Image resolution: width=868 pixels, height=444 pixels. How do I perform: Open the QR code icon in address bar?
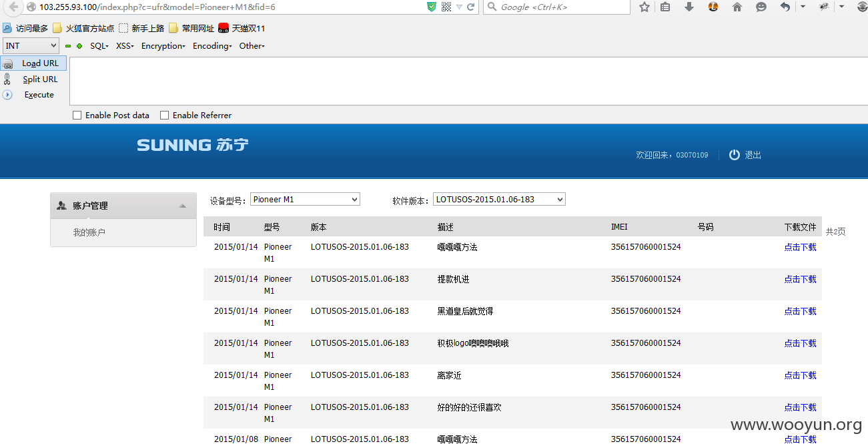pyautogui.click(x=446, y=7)
